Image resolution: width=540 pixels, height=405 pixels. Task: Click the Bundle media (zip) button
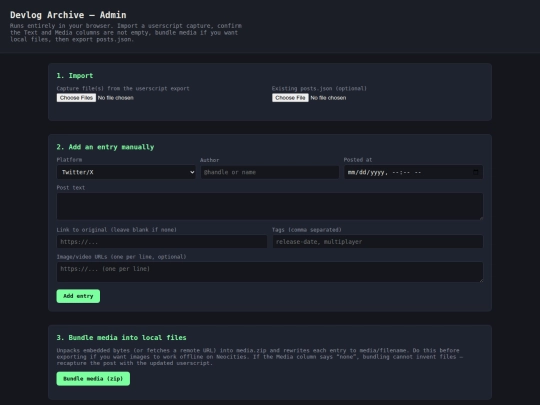[93, 379]
